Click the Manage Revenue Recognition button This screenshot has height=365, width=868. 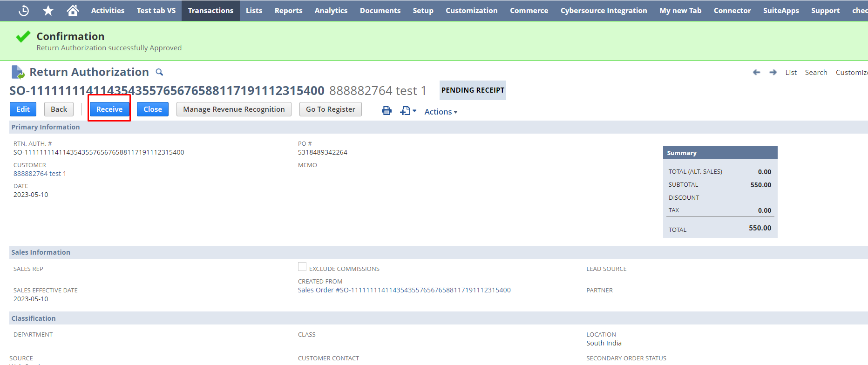234,109
